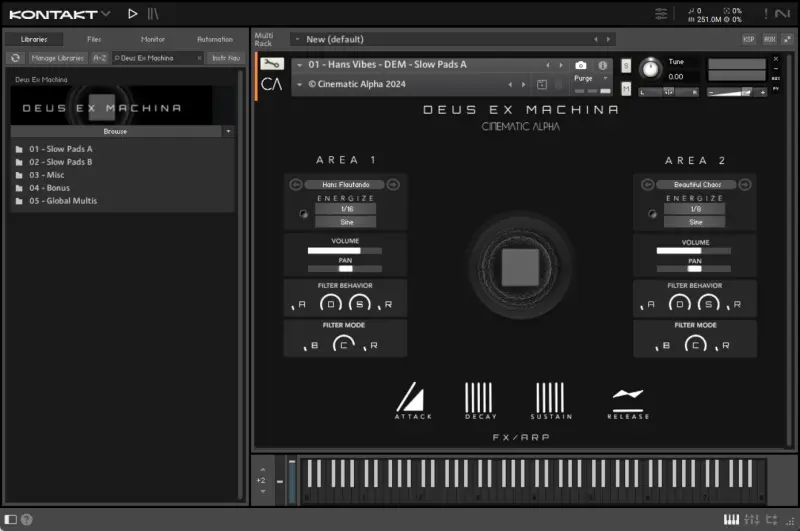Click the play button in Kontakt header
The height and width of the screenshot is (531, 800).
tap(132, 14)
